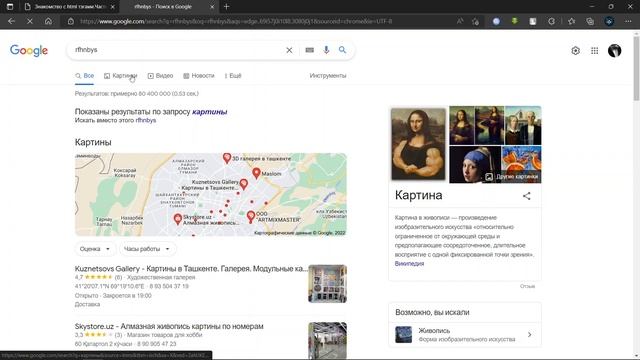The image size is (640, 360).
Task: Open Girl with a Pearl Earring thumbnail
Action: click(x=475, y=165)
